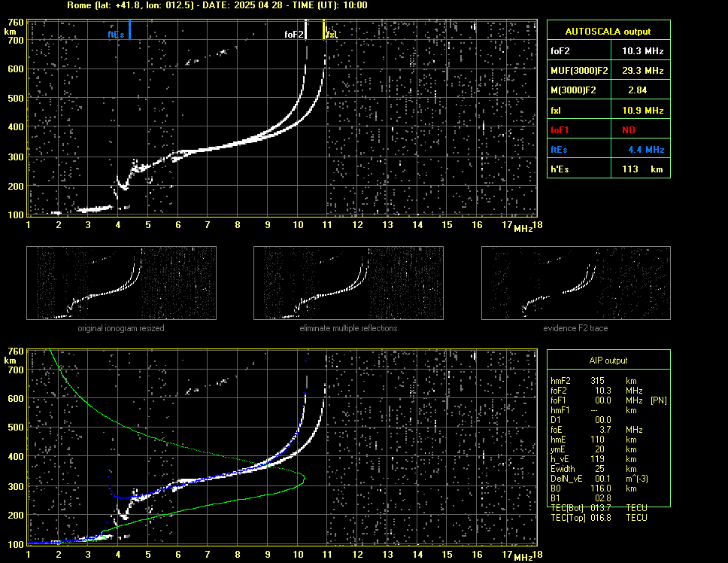The image size is (728, 563).
Task: Select the foF1 00.0 MHz [PN] row
Action: [x=608, y=400]
